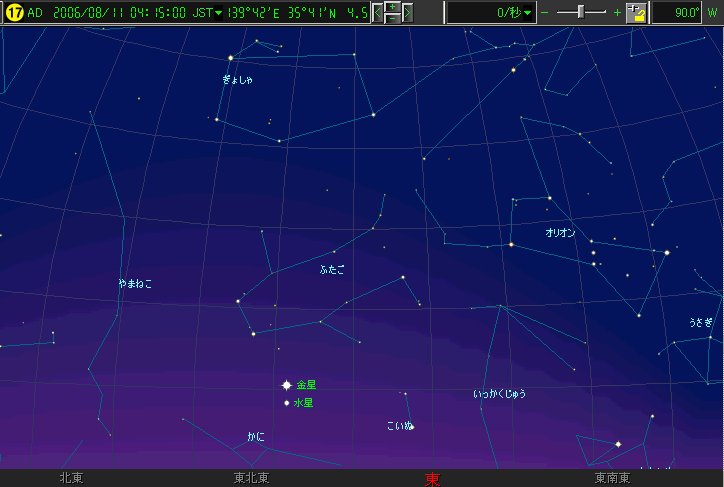Screen dimensions: 724x487
Task: Select Venus labeled 金星
Action: [x=286, y=385]
